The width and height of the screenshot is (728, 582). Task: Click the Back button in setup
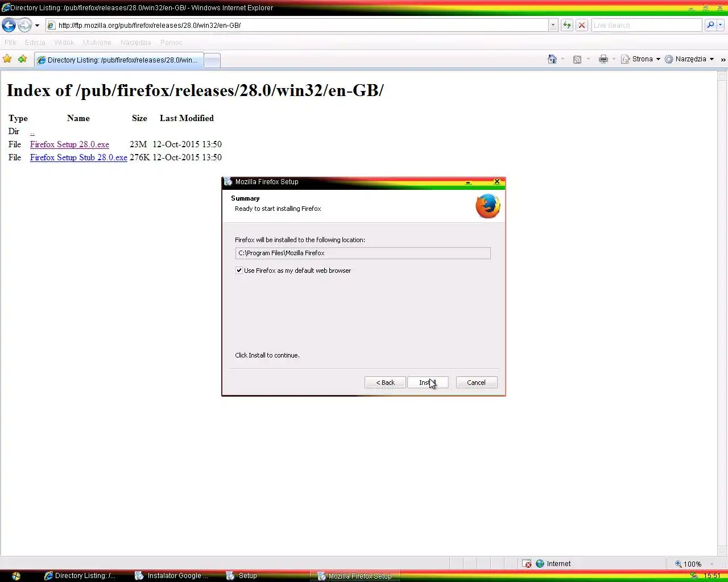coord(385,383)
